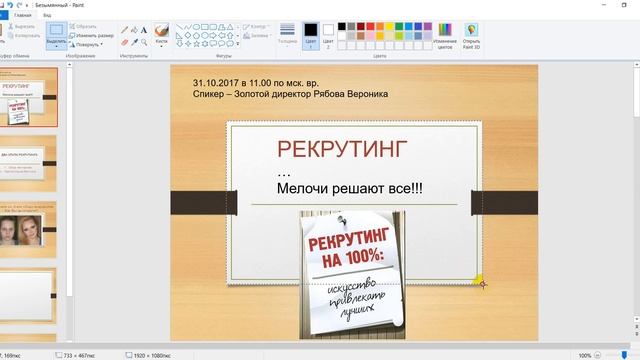Pick the yellow color swatch
The height and width of the screenshot is (360, 640).
(390, 27)
